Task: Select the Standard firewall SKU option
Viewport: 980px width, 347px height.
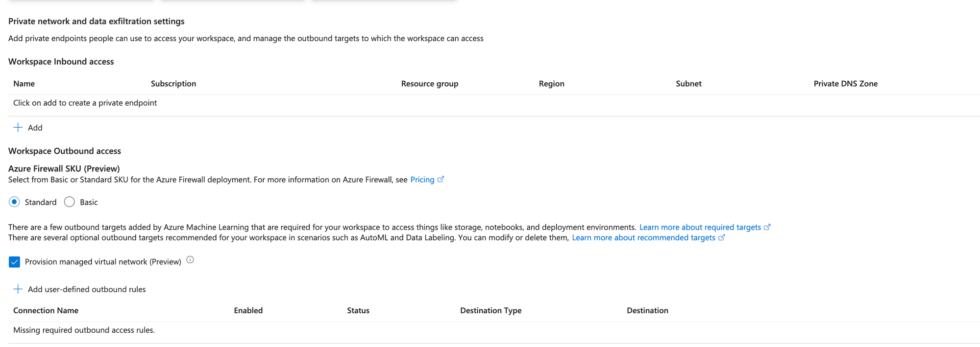Action: 14,202
